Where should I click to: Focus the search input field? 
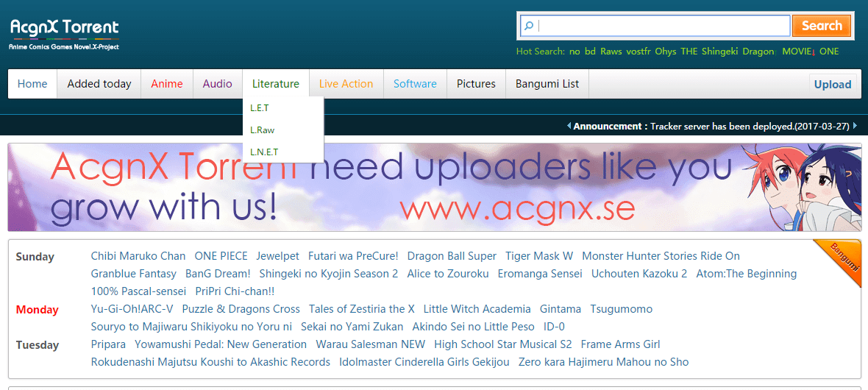click(x=655, y=26)
